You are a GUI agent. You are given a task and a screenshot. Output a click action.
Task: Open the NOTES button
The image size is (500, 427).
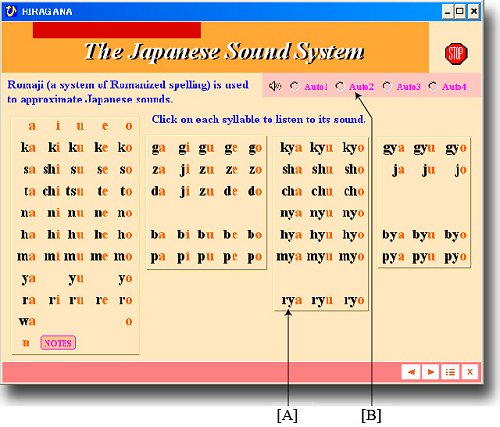pos(58,343)
